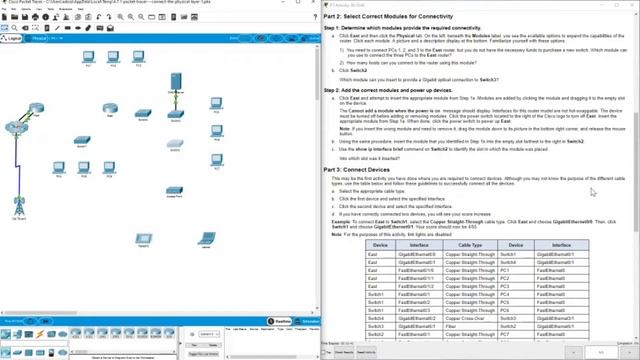Open the Activity Wizard info icon
Viewport: 640px width, 360px height.
coord(45,17)
